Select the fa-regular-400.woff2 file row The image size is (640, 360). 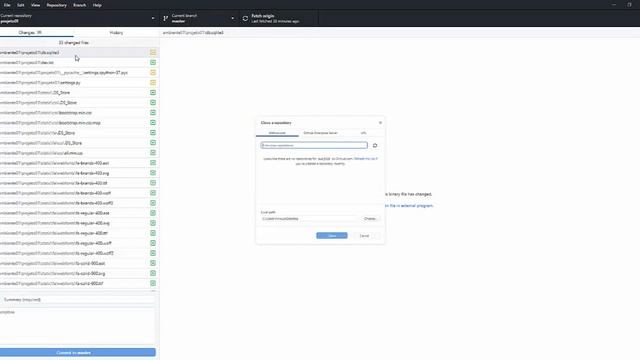click(x=79, y=253)
